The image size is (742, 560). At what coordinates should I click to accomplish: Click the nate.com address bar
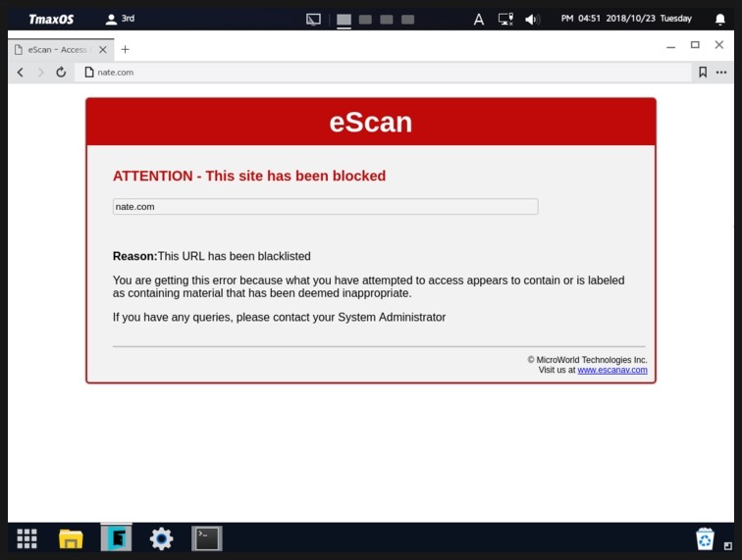tap(383, 73)
